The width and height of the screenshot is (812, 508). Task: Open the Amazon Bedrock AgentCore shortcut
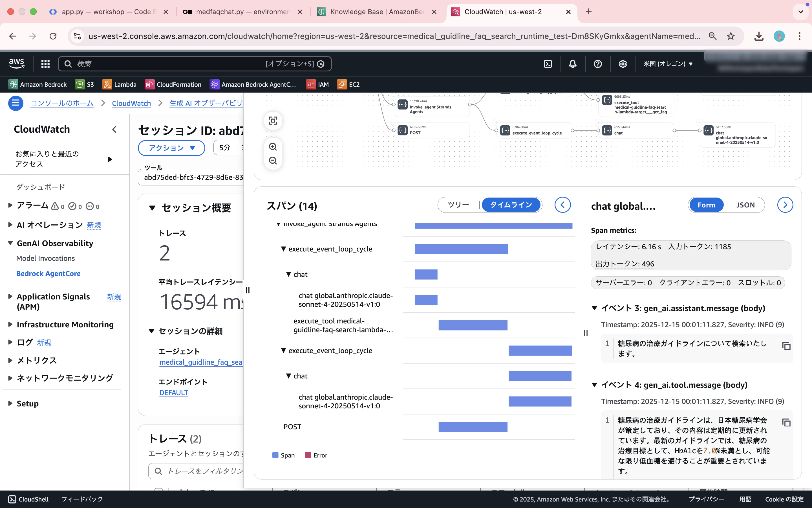(x=253, y=84)
